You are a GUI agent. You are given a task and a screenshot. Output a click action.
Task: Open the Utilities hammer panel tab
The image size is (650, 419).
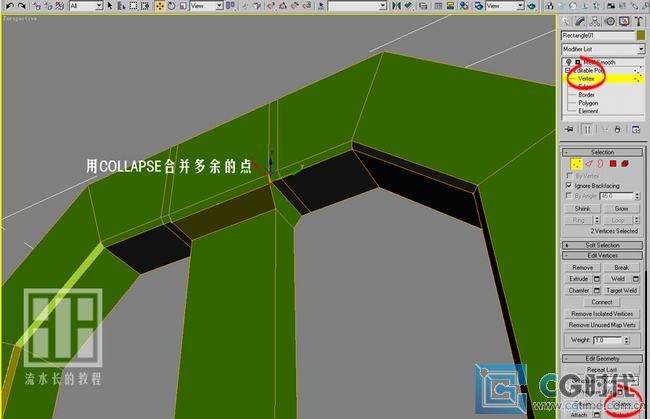point(638,22)
